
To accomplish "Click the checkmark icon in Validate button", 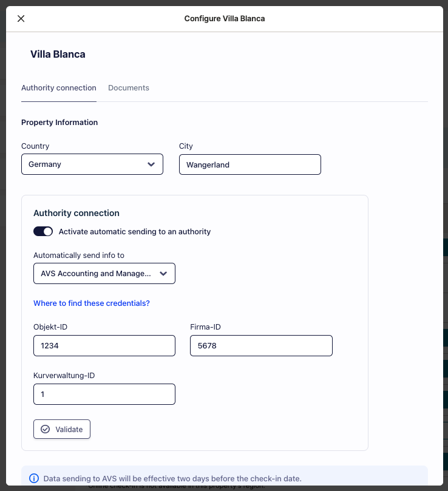I will [x=46, y=429].
